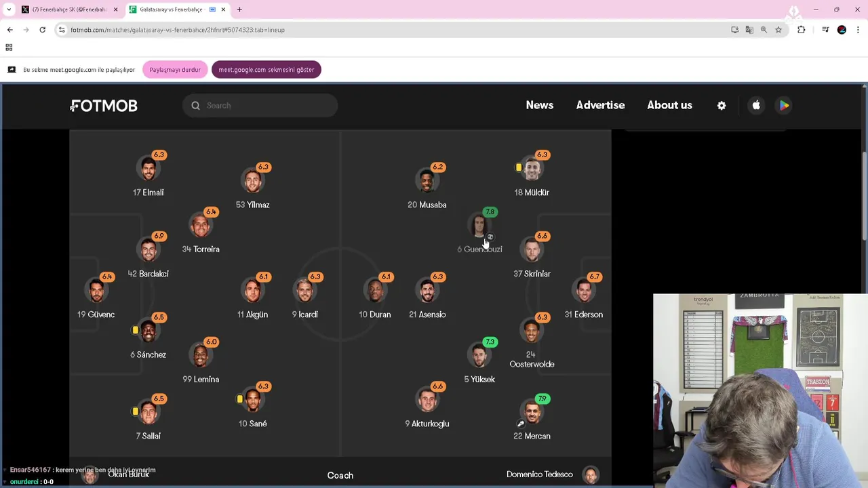This screenshot has height=488, width=868.
Task: Click the browser address bar URL
Action: tap(178, 30)
